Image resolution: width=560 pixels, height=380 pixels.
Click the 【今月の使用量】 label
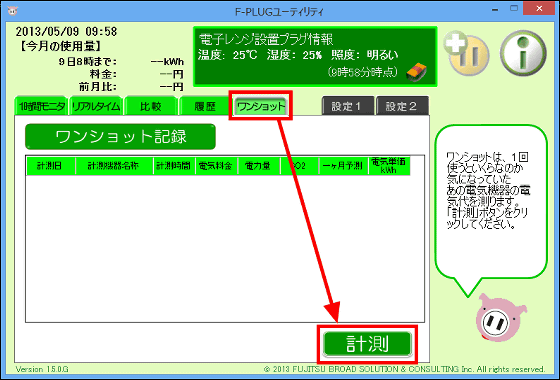[60, 46]
